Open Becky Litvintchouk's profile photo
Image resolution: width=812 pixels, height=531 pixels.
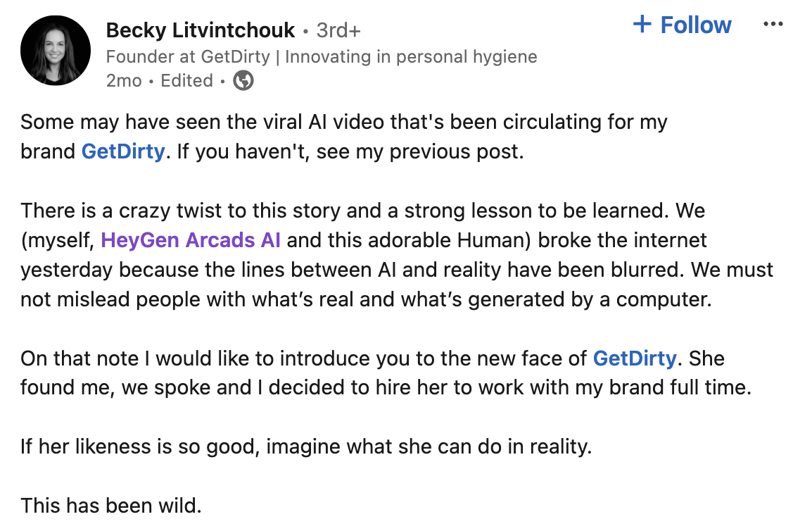(56, 51)
